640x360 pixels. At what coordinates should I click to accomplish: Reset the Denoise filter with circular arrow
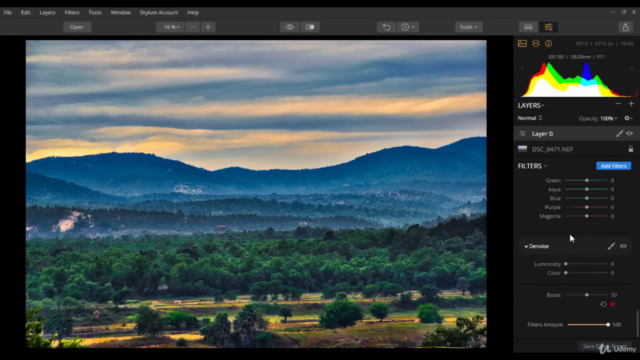[603, 304]
